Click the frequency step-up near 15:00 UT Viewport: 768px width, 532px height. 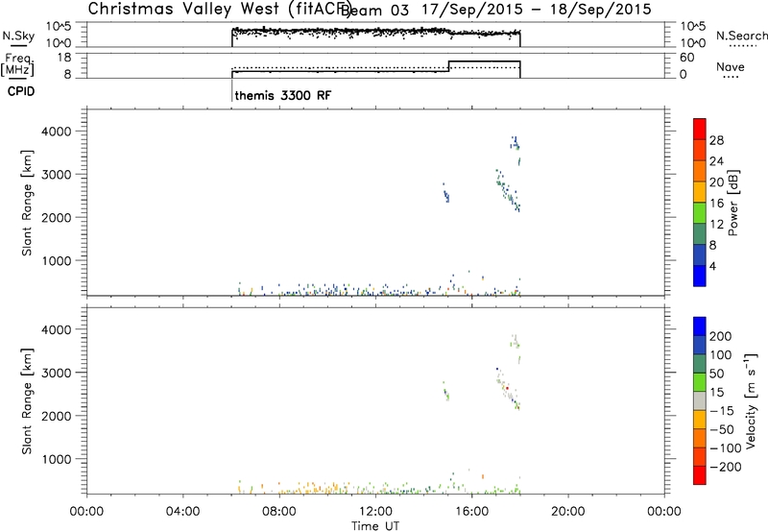tap(448, 66)
